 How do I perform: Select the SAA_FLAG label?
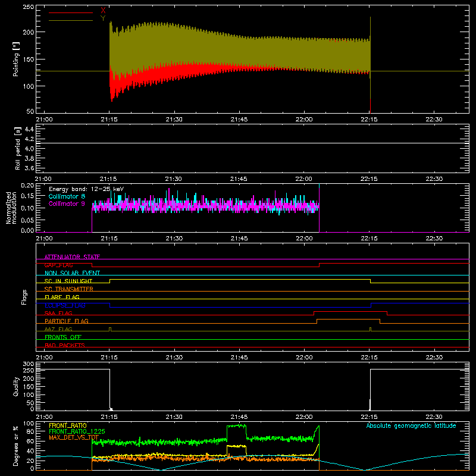pyautogui.click(x=58, y=313)
